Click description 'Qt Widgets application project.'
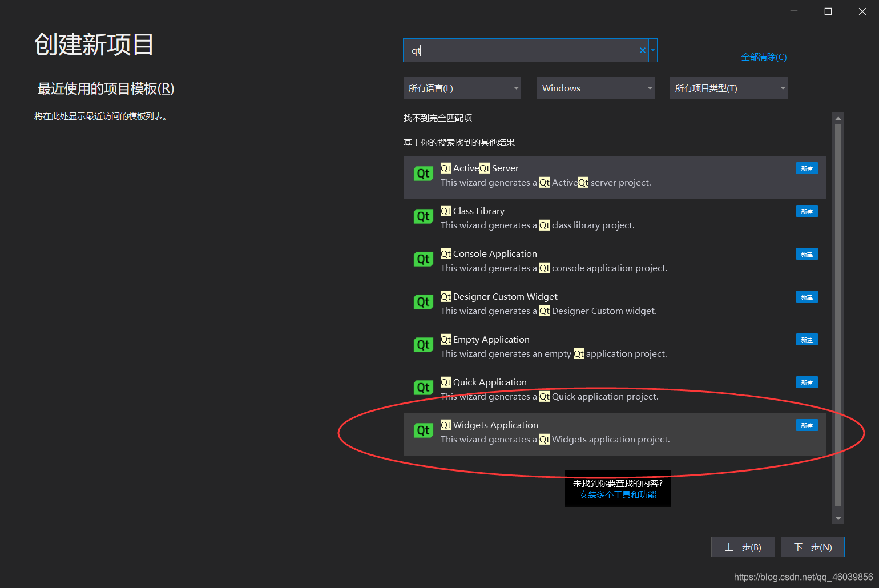Screen dimensions: 879x588 coord(604,440)
